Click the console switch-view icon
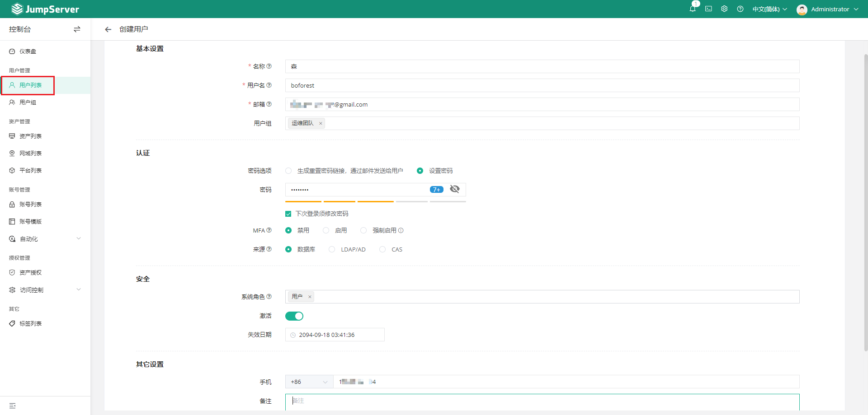This screenshot has height=415, width=868. pos(77,29)
